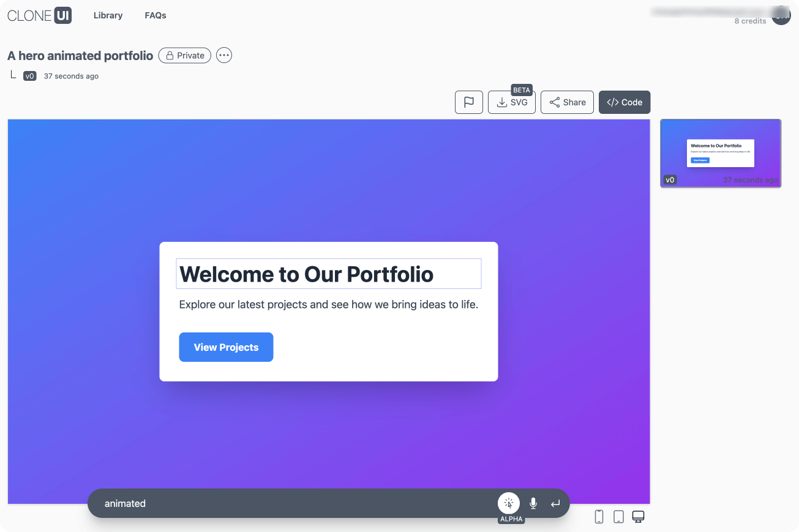Open the FAQs page
799x532 pixels.
tap(156, 15)
